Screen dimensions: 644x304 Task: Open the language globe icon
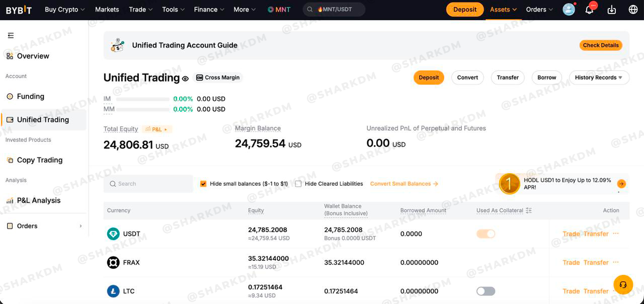(633, 10)
